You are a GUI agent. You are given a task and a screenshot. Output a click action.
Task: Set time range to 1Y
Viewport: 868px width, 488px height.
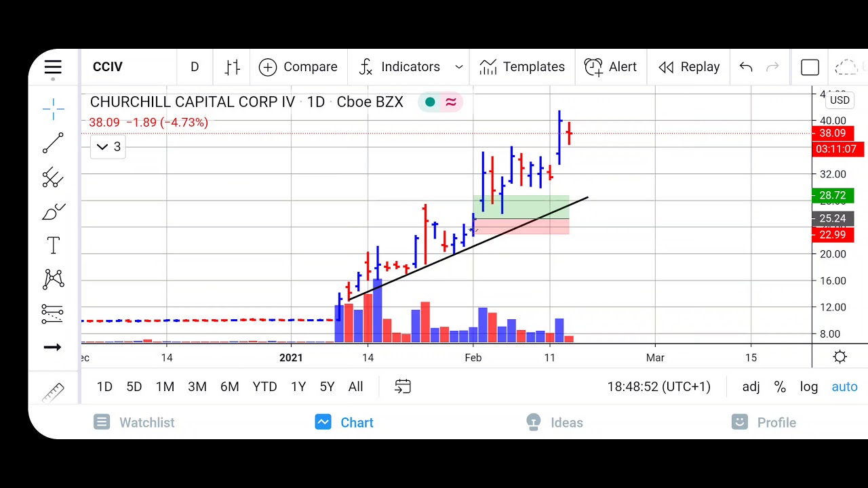pos(298,386)
